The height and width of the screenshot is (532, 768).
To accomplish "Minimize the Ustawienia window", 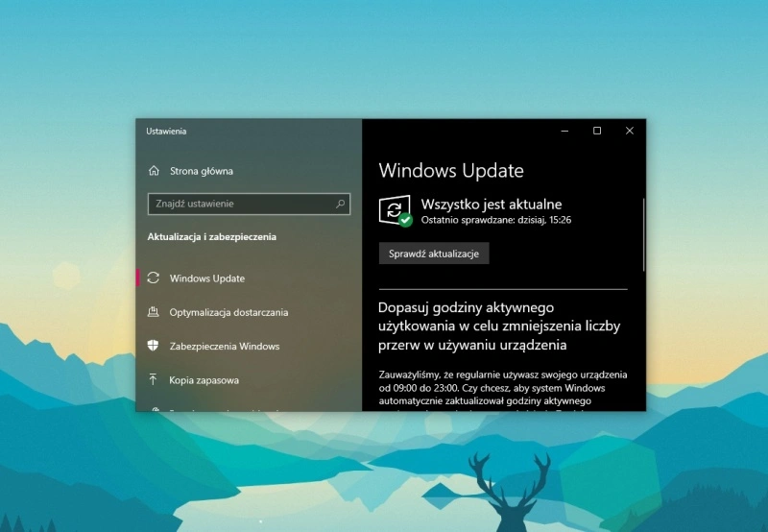I will [564, 131].
